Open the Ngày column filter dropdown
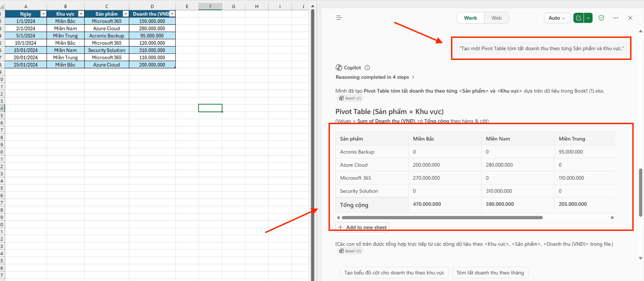The height and width of the screenshot is (281, 644). coord(43,14)
